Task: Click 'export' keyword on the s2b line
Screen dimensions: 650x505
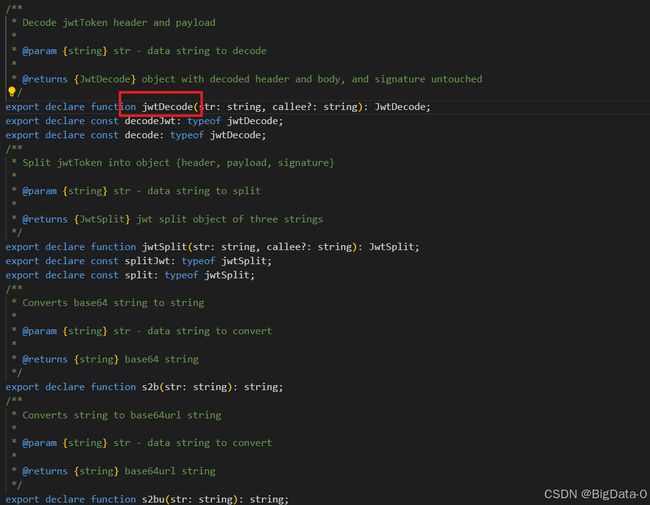Action: pos(22,387)
